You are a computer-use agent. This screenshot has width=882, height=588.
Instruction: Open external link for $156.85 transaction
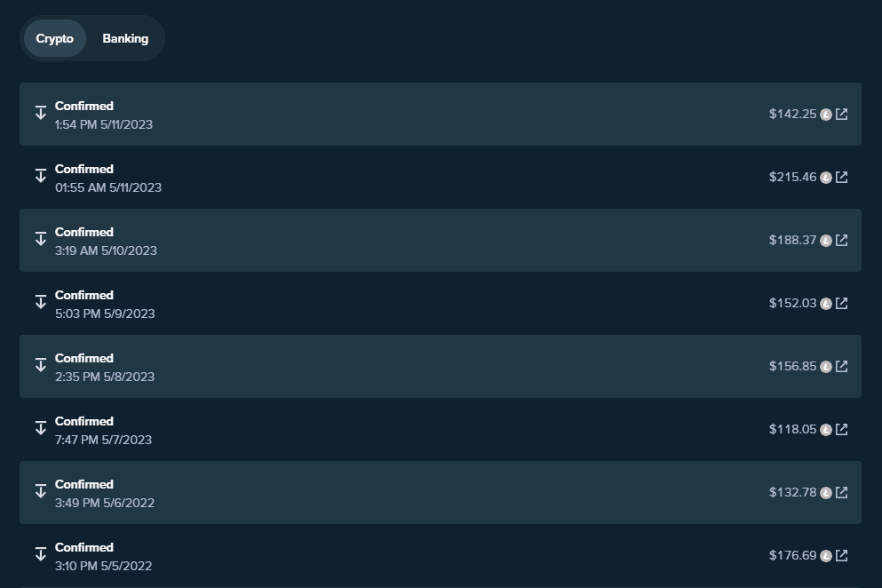pos(841,366)
